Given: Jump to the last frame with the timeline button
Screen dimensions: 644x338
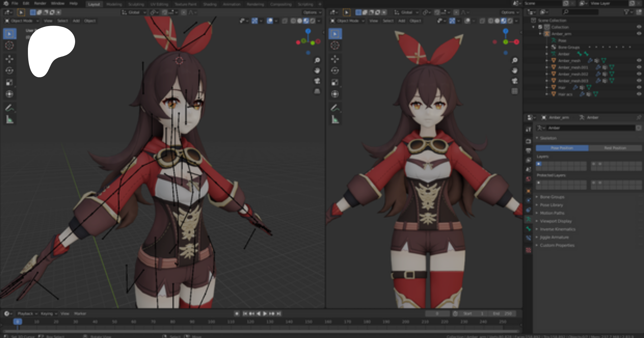Looking at the screenshot, I should [279, 313].
